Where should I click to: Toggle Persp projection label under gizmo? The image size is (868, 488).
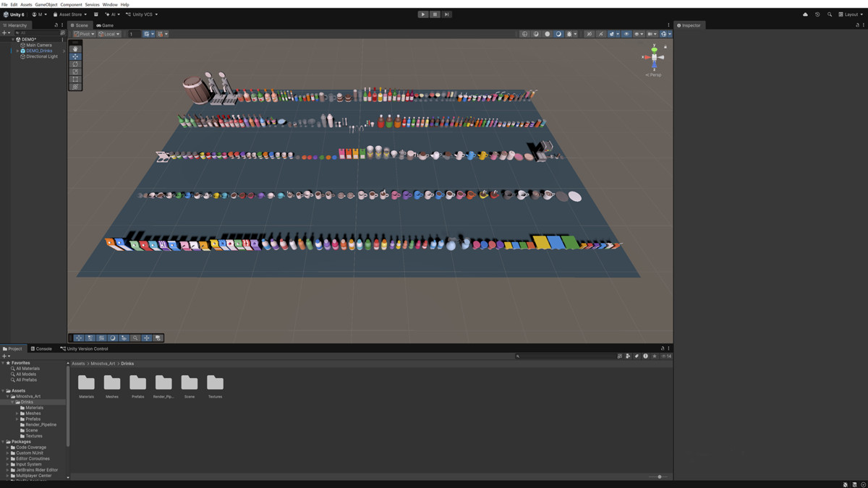coord(654,75)
